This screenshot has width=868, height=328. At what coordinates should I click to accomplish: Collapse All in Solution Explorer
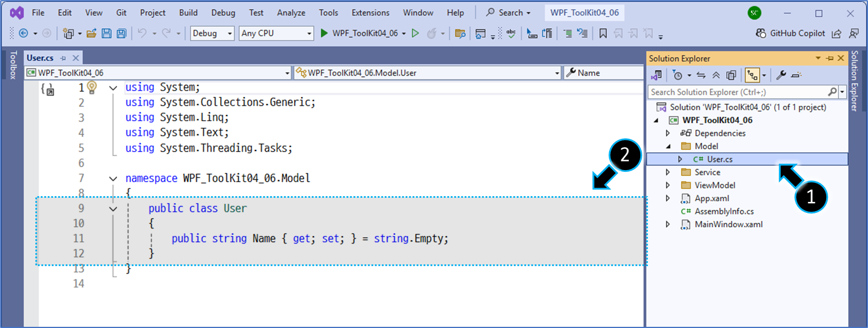716,75
